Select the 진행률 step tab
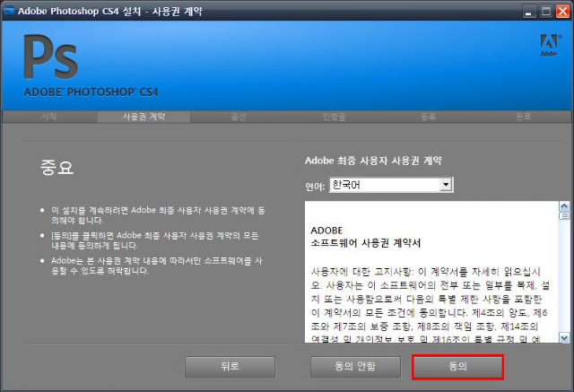Screen dimensions: 574x392 point(334,117)
